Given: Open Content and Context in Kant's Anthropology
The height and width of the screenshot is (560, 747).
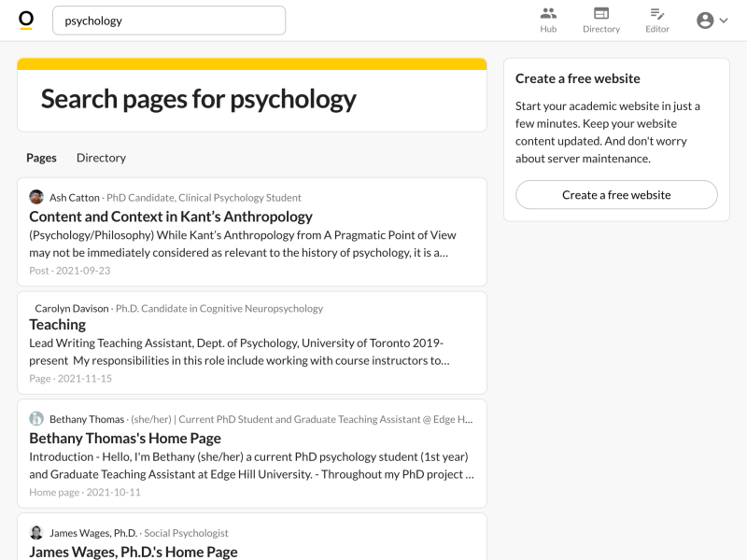Looking at the screenshot, I should pos(171,217).
